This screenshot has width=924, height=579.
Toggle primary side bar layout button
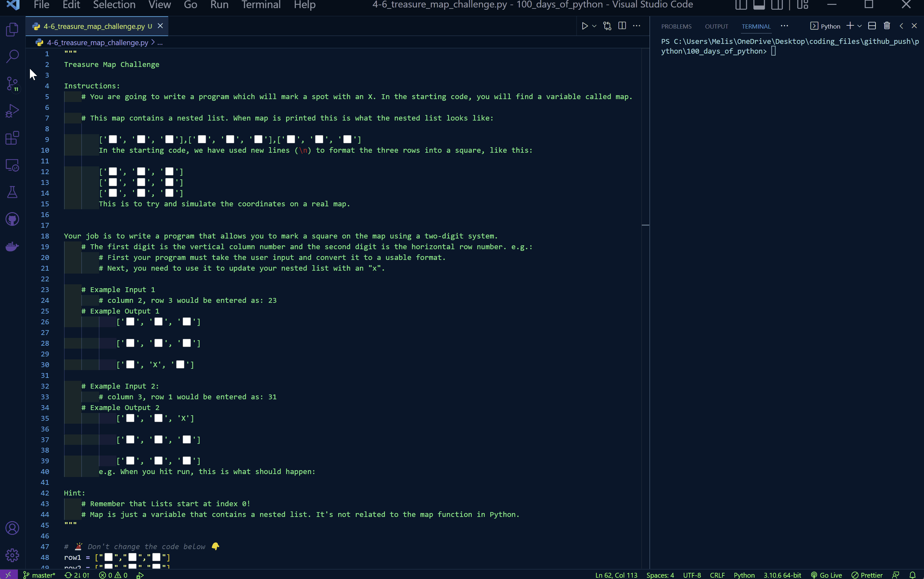(741, 5)
